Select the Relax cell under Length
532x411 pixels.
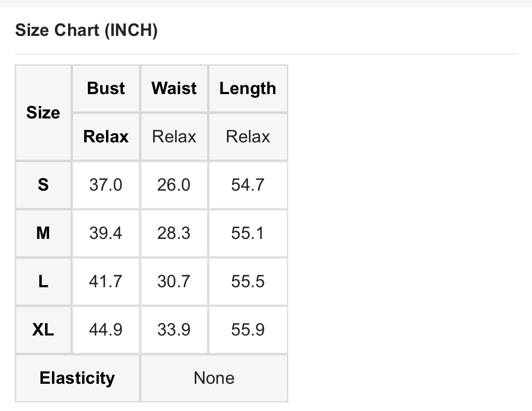click(x=248, y=137)
